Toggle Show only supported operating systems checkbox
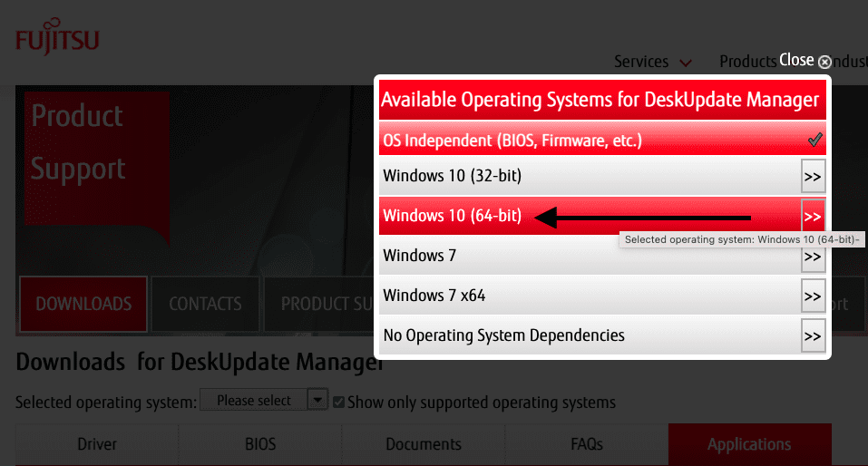This screenshot has width=868, height=466. [339, 402]
